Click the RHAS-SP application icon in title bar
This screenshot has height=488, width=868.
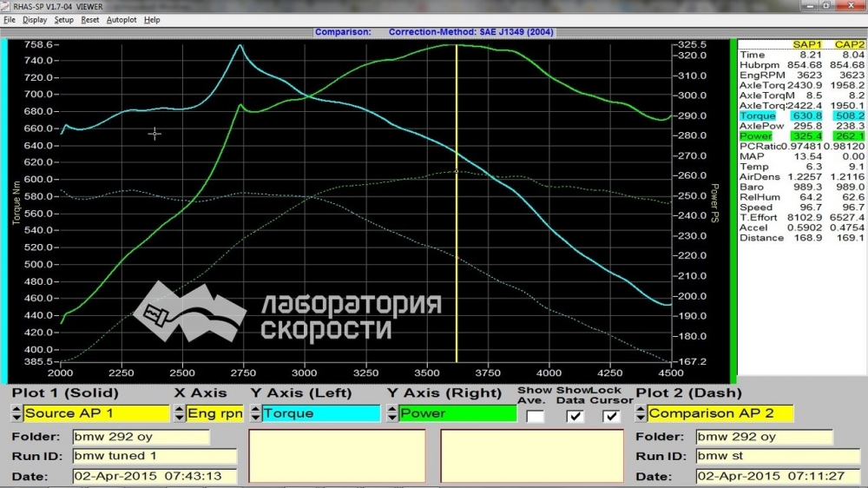[x=7, y=6]
